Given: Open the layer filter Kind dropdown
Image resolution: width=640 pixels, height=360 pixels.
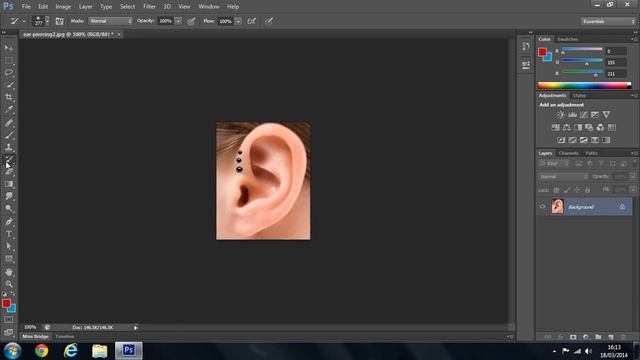Looking at the screenshot, I should 554,164.
